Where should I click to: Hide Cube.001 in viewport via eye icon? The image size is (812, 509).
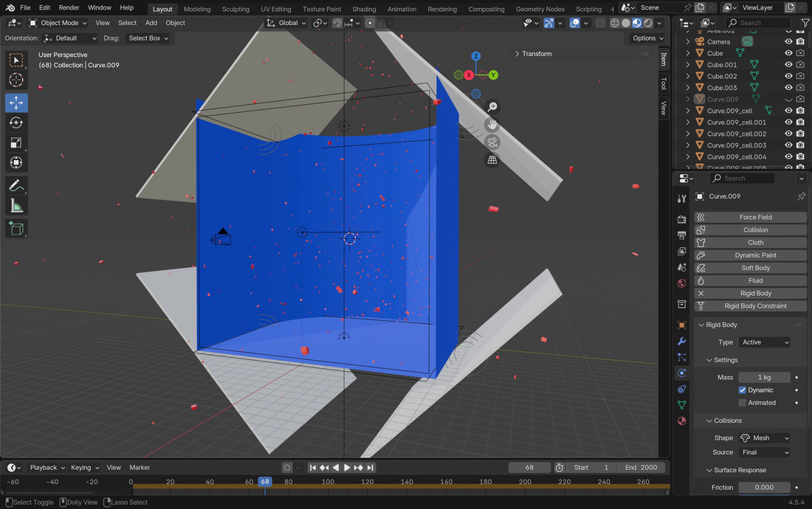tap(788, 65)
